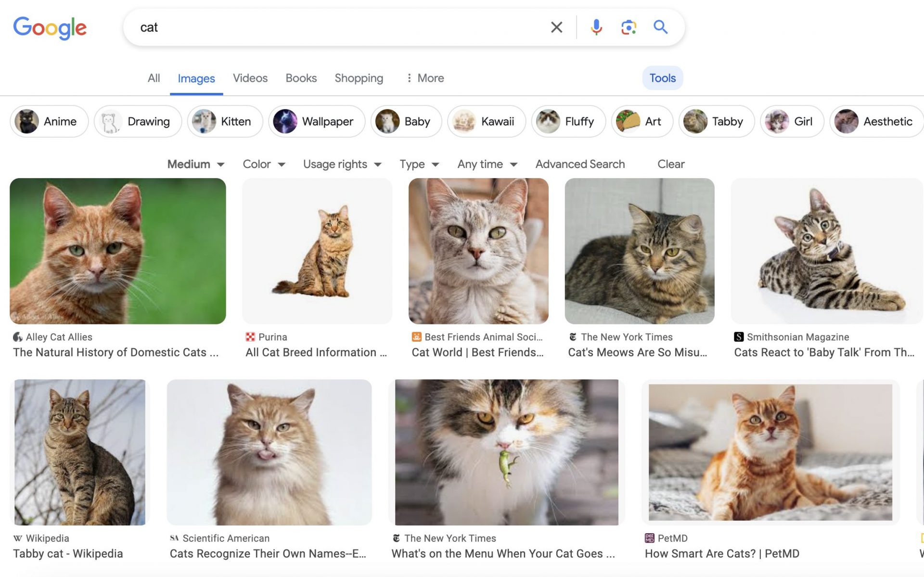
Task: Toggle the Tools filter bar
Action: tap(663, 77)
